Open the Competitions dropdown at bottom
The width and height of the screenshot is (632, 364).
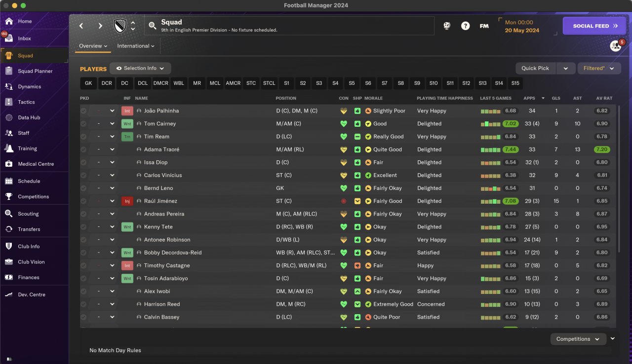pyautogui.click(x=578, y=339)
